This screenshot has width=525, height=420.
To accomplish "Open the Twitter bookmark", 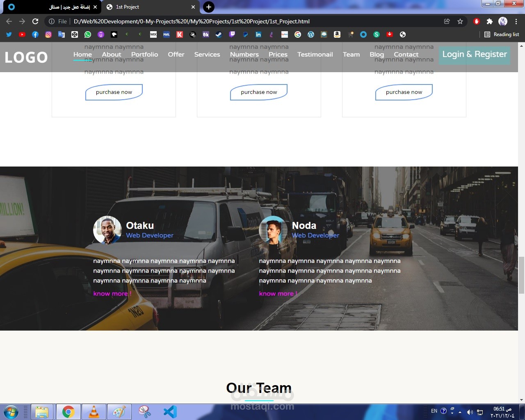I will pos(9,34).
